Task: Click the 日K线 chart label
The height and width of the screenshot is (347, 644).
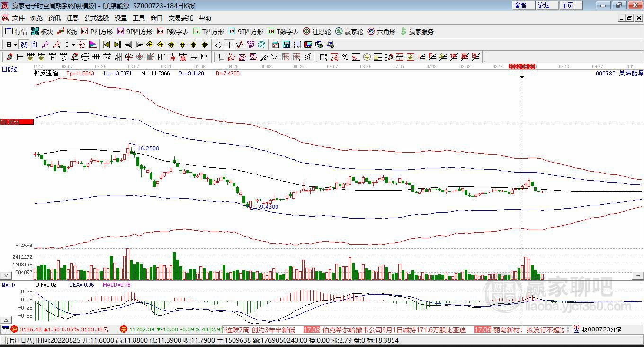Action: click(9, 69)
